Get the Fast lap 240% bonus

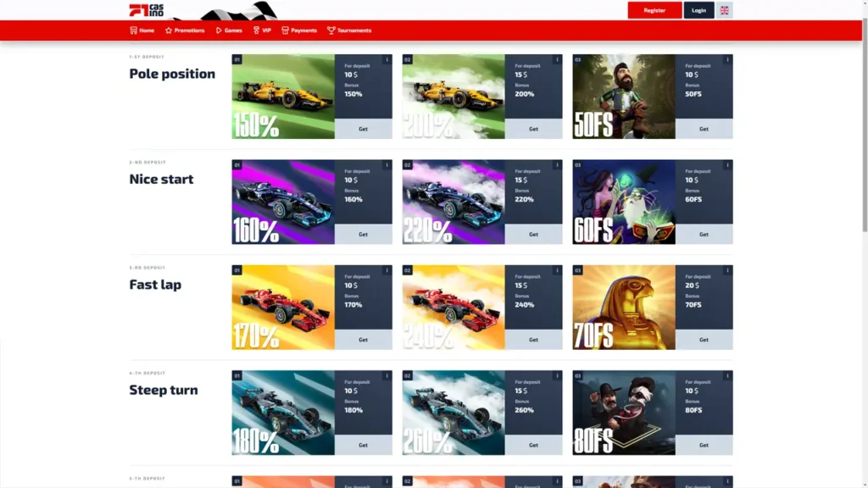(534, 340)
